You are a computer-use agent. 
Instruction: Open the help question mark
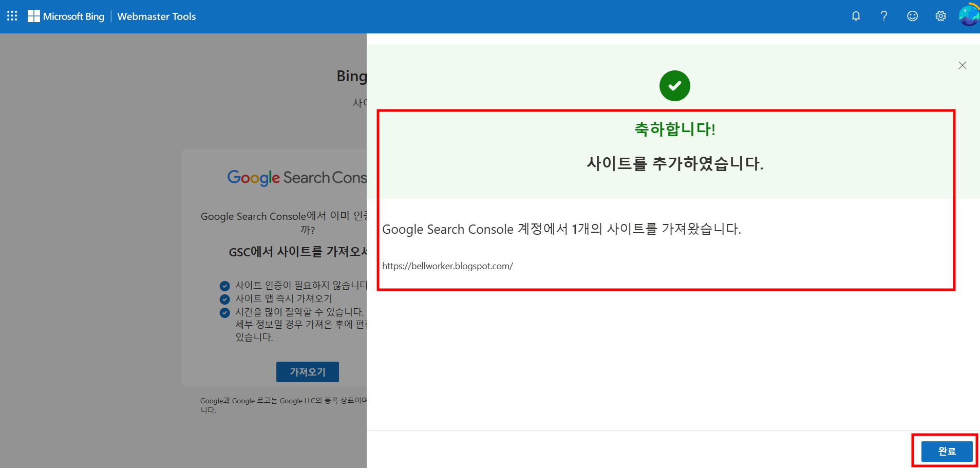(x=884, y=16)
